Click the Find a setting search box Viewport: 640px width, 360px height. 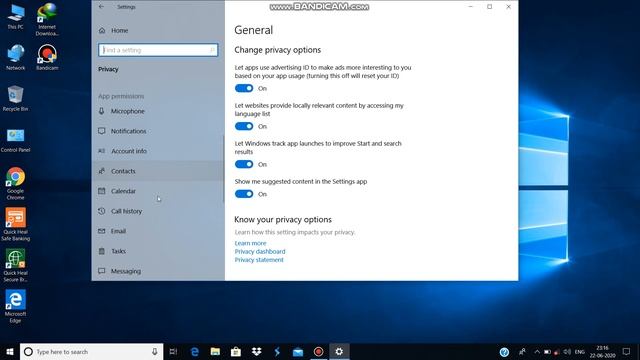[158, 50]
